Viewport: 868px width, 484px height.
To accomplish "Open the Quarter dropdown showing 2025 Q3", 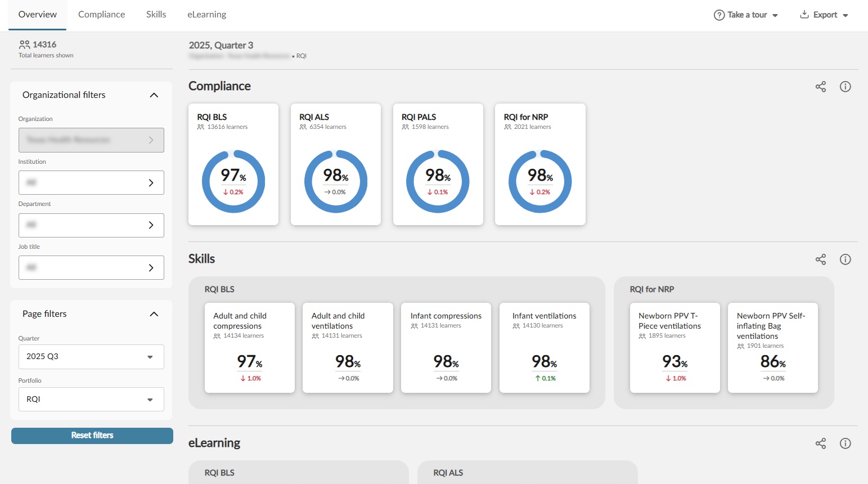I will coord(91,357).
